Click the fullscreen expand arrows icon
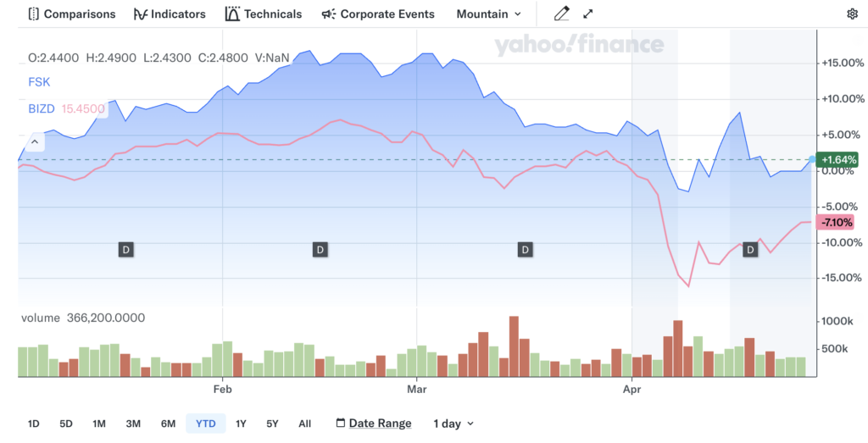Image resolution: width=868 pixels, height=443 pixels. point(588,14)
